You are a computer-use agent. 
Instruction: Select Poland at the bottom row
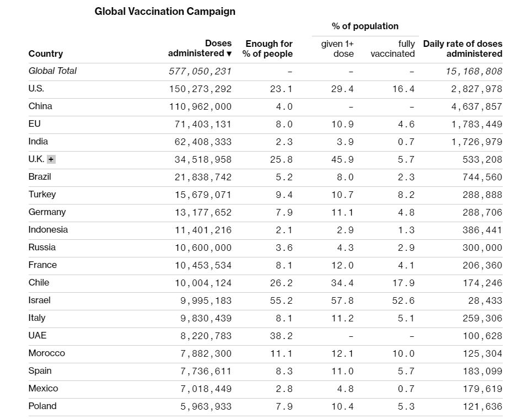[x=42, y=406]
